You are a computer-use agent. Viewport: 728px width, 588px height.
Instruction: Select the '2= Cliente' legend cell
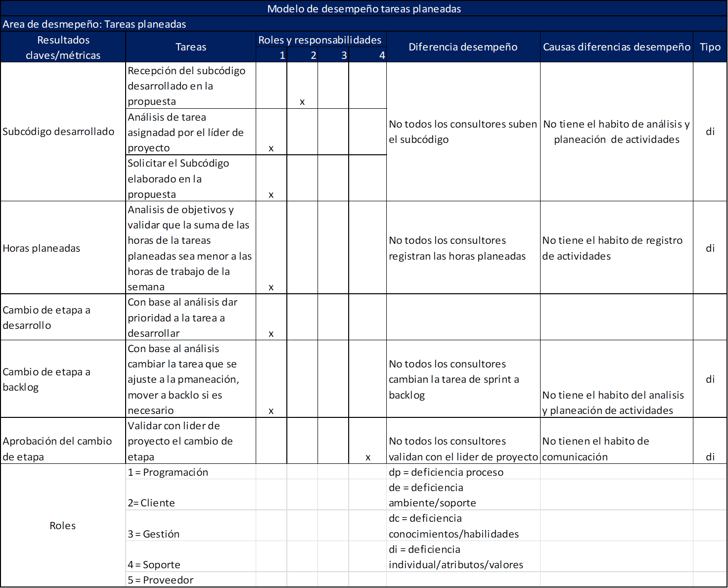(191, 495)
